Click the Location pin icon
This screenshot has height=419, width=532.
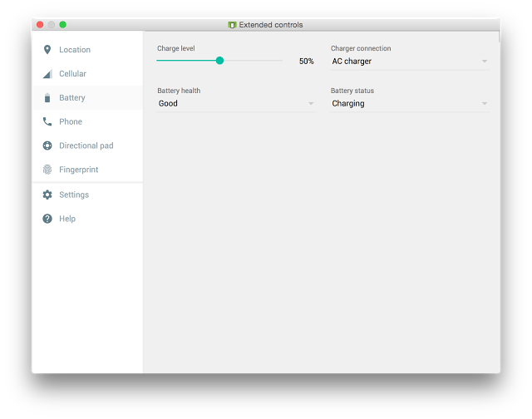[47, 50]
